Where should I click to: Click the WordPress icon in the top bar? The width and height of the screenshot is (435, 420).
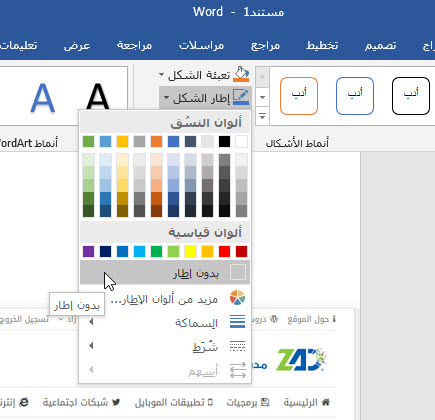(x=274, y=319)
